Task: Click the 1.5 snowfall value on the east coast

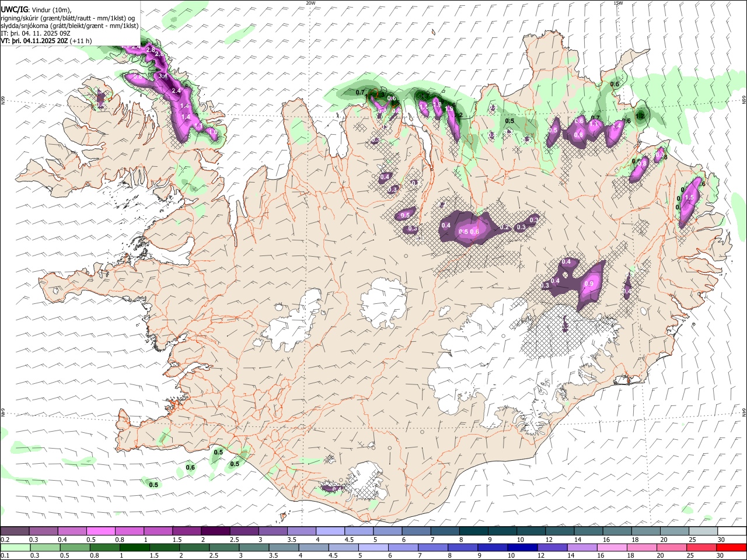Action: click(689, 198)
